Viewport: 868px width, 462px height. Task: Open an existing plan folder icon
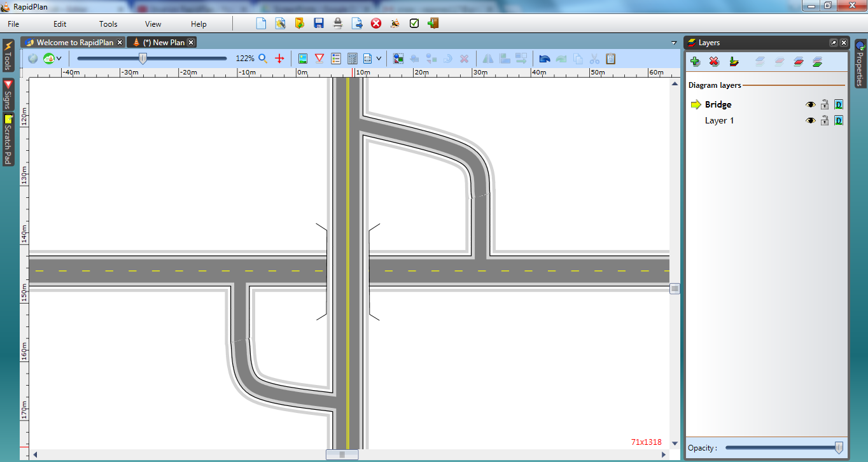point(299,24)
